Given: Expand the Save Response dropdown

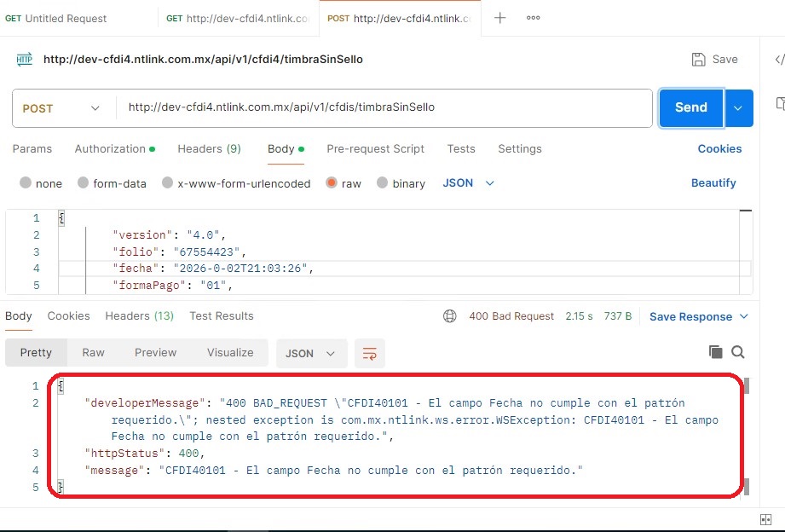Looking at the screenshot, I should point(744,316).
